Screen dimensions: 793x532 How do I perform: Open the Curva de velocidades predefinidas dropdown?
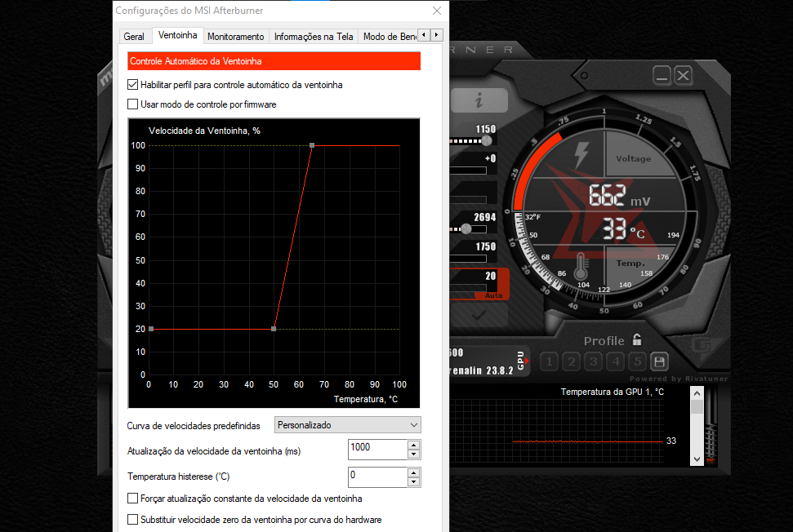[347, 425]
